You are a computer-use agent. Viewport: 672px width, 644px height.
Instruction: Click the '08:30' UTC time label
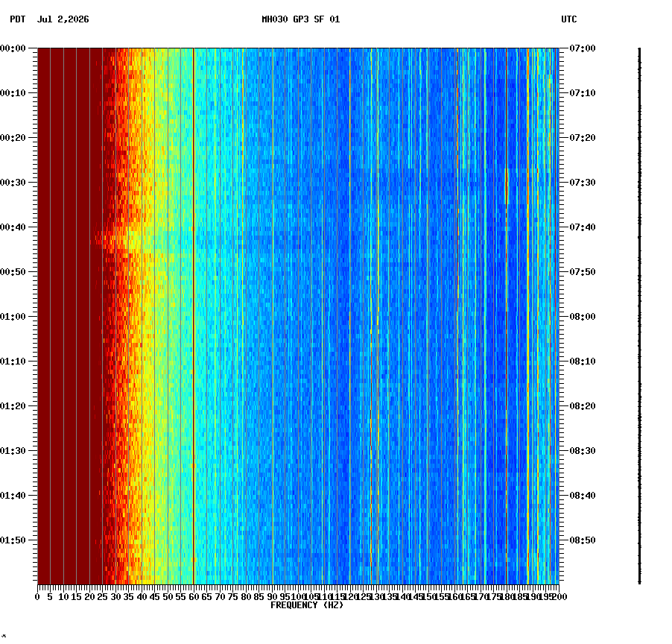tap(583, 451)
